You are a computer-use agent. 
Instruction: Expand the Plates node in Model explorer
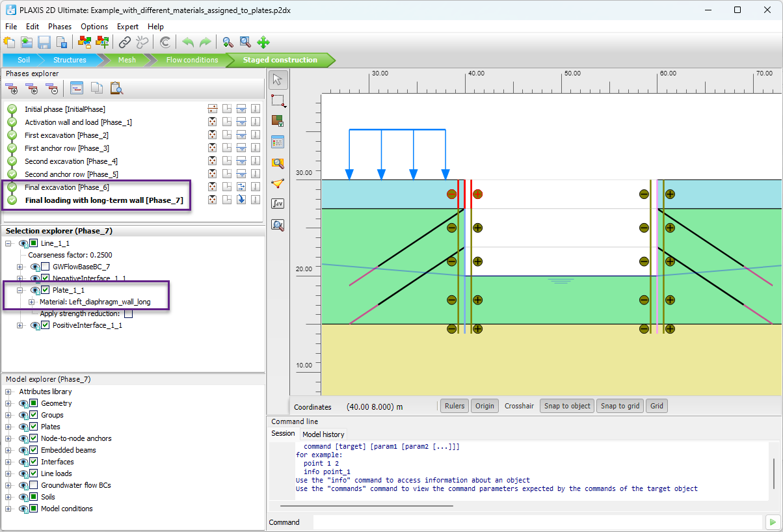coord(8,427)
